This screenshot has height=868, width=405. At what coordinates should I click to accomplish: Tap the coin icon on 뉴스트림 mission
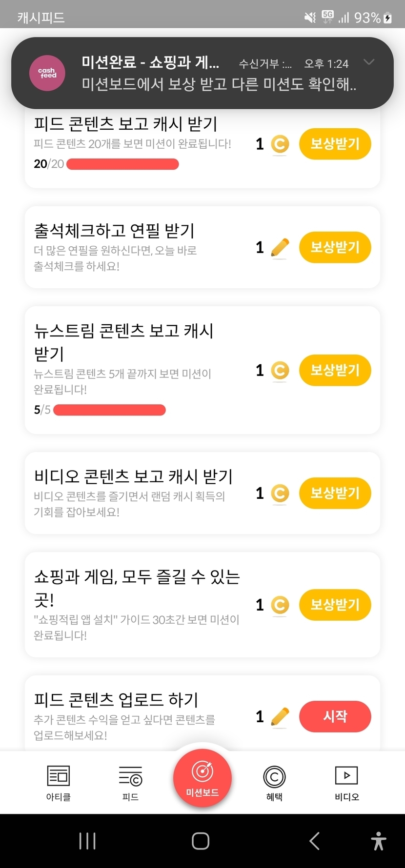pos(280,371)
